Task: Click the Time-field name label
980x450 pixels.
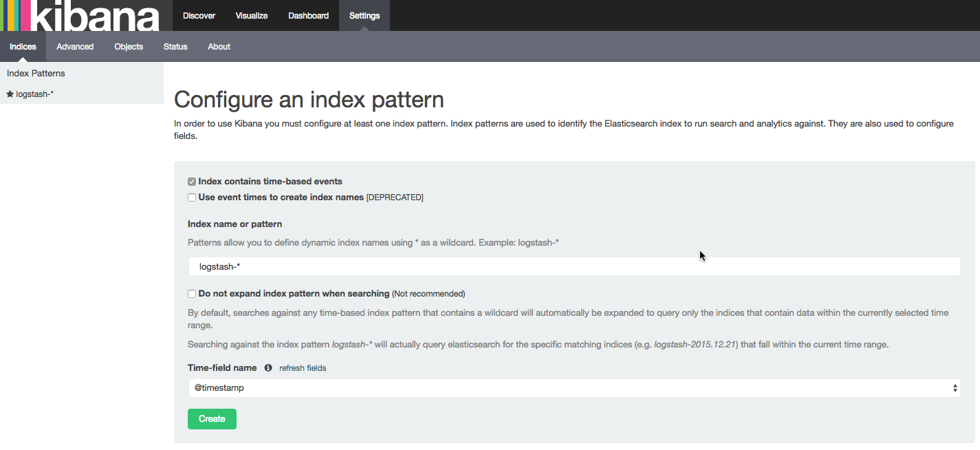Action: [222, 368]
